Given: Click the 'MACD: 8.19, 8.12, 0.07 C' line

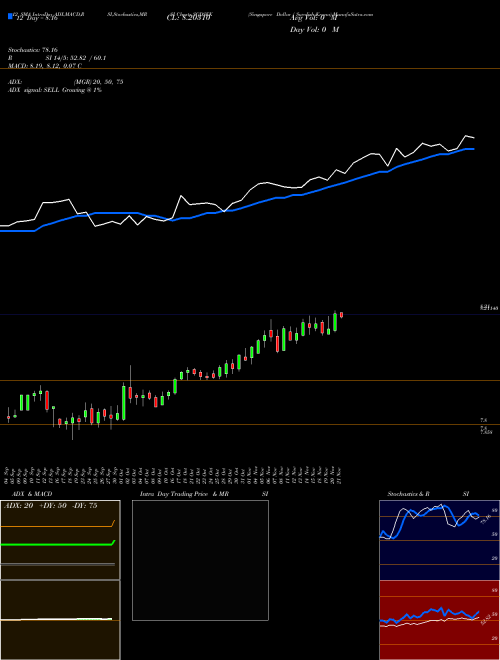Looking at the screenshot, I should point(45,66).
